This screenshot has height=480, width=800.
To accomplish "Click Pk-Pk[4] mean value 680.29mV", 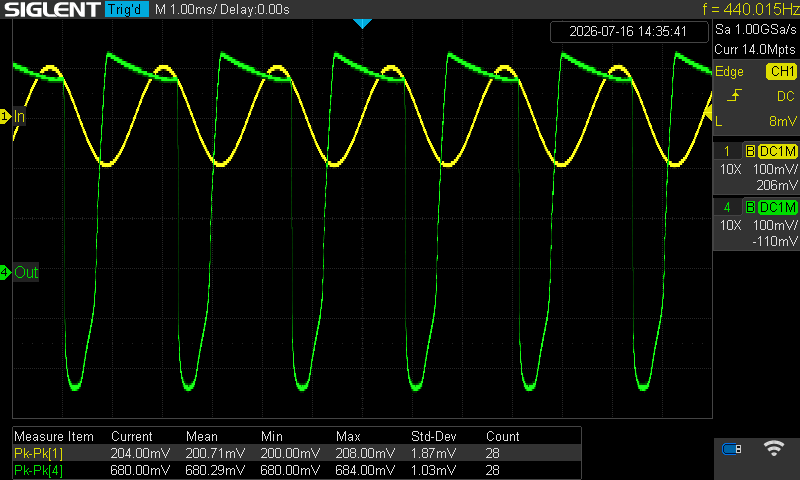I will coord(215,470).
